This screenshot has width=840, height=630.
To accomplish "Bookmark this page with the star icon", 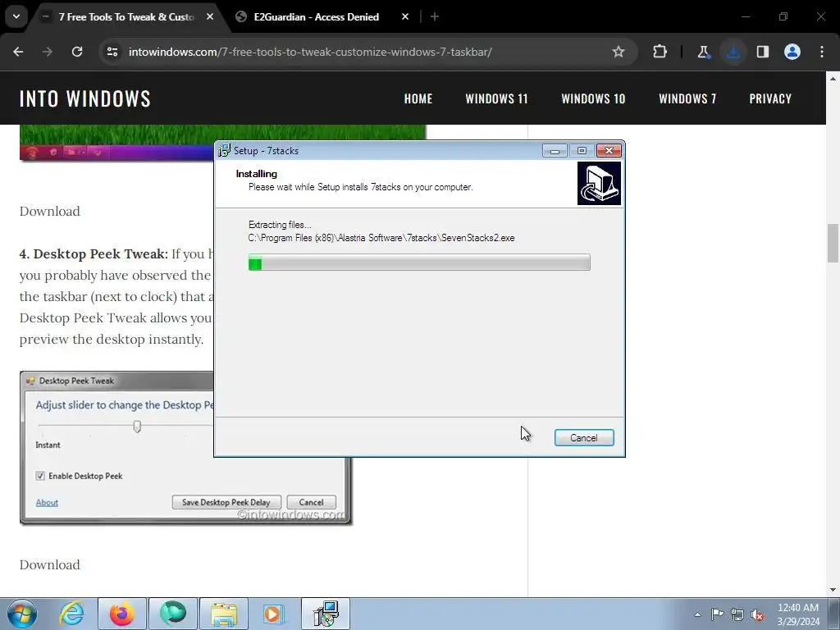I will click(x=619, y=52).
